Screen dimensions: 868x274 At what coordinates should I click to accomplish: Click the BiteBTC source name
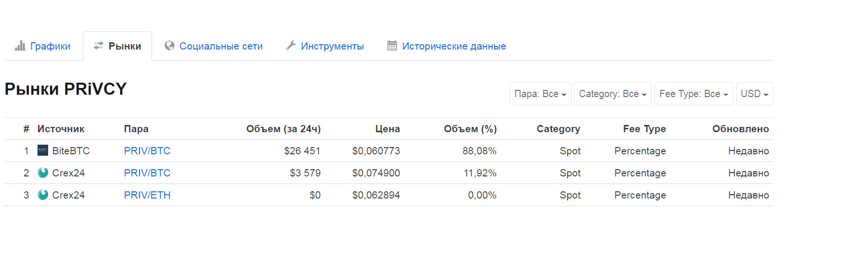(x=71, y=151)
